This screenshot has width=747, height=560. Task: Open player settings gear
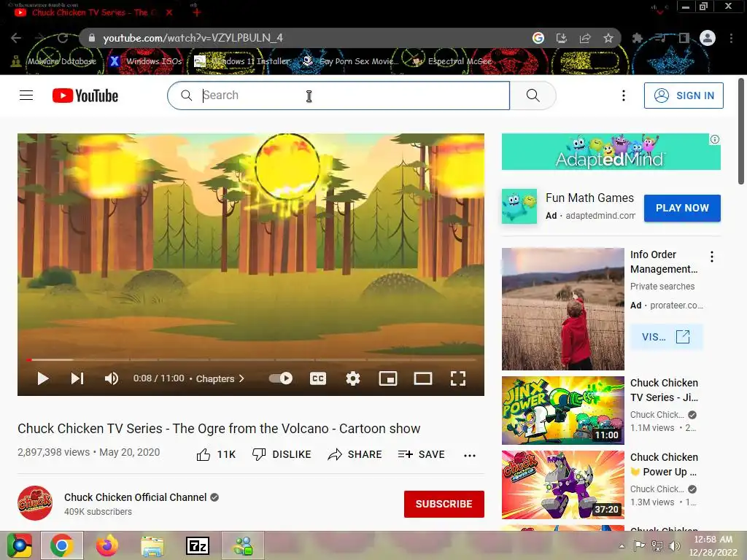tap(353, 378)
